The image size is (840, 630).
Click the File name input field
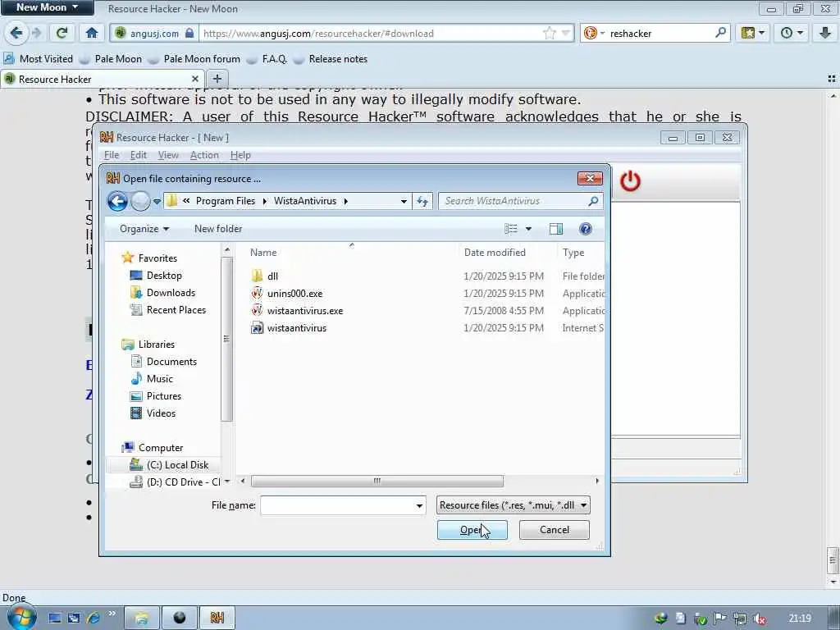click(337, 505)
